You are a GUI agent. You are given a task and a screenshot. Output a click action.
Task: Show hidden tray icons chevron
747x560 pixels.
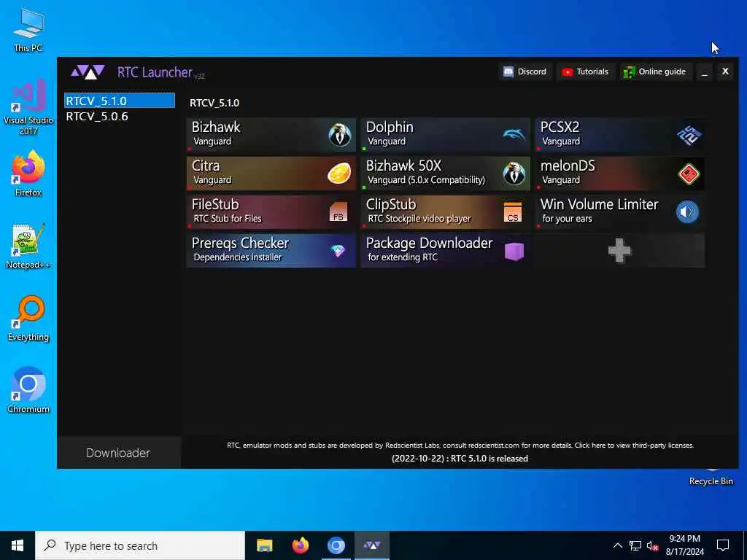point(617,545)
